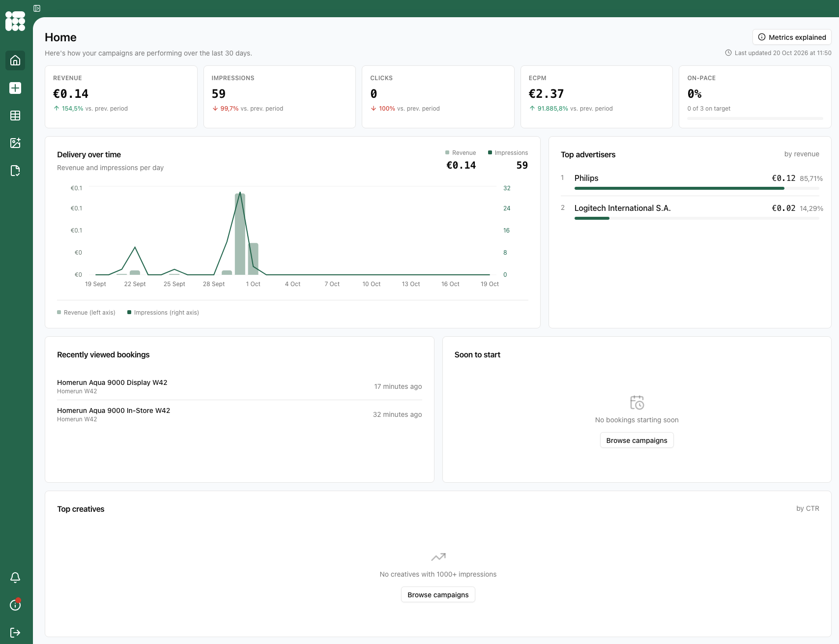Click 'Last updated 20 Oct 2026 at 11:50'
Image resolution: width=839 pixels, height=644 pixels.
(783, 53)
